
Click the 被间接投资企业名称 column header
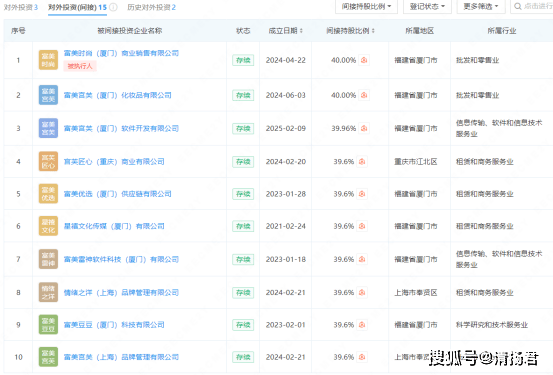click(x=129, y=31)
